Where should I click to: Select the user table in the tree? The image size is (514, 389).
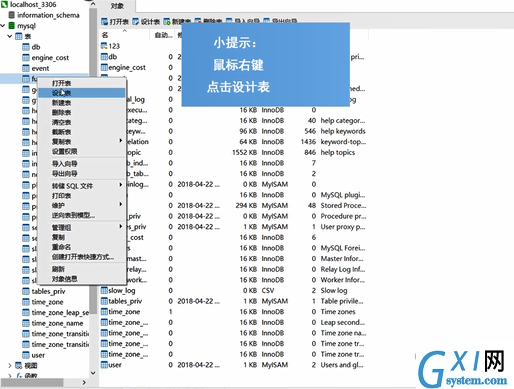[x=33, y=355]
